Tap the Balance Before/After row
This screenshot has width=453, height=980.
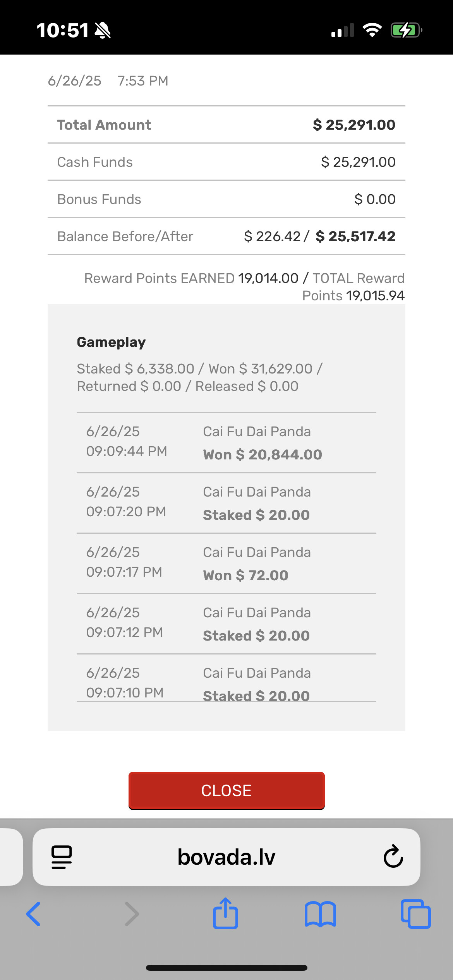(226, 236)
